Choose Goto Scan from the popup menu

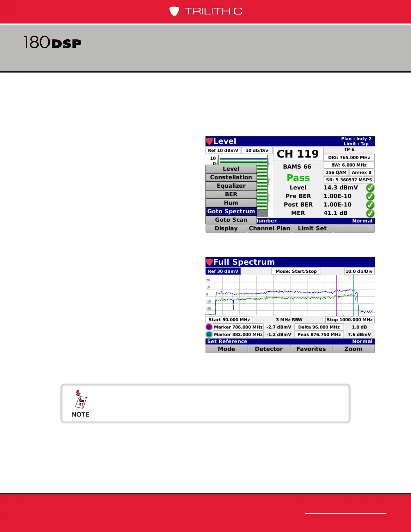[x=231, y=220]
